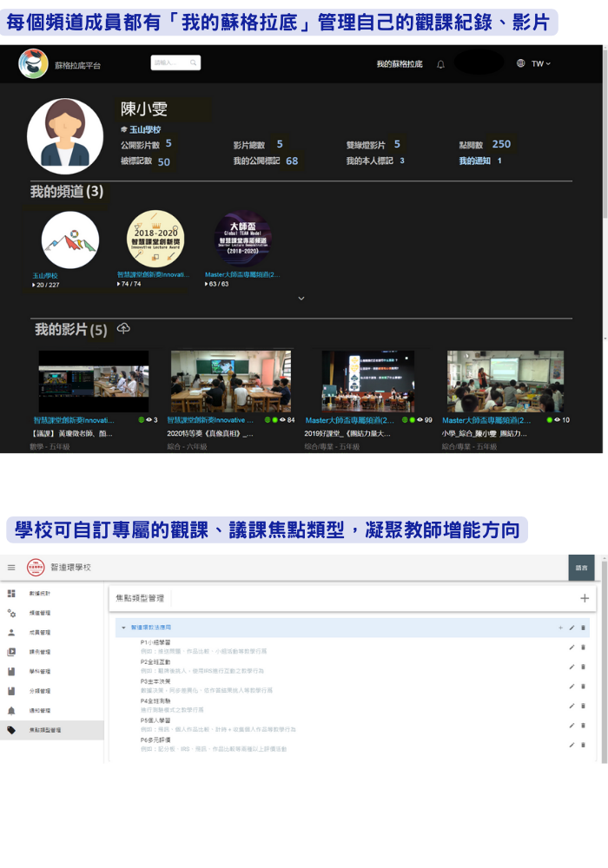Click the 蘇格拉底平台 logo icon
Image resolution: width=608 pixels, height=868 pixels.
click(34, 64)
